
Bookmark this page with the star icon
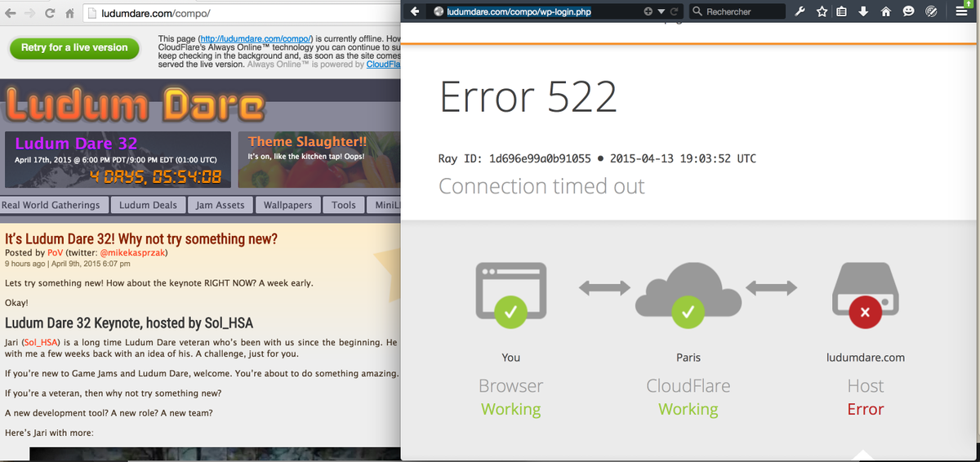coord(822,11)
